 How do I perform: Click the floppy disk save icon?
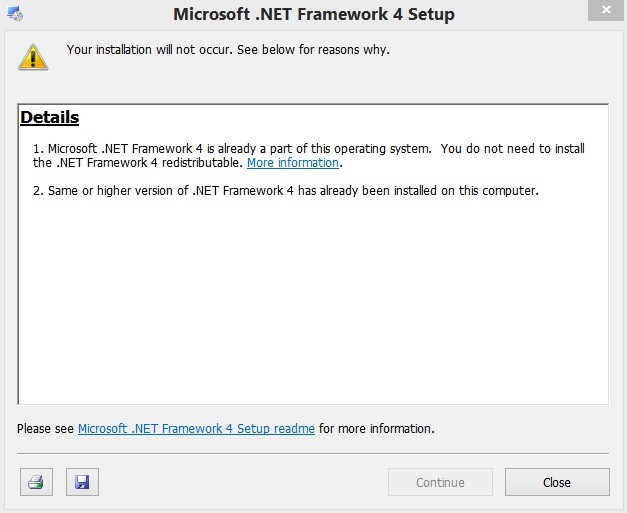pos(82,482)
